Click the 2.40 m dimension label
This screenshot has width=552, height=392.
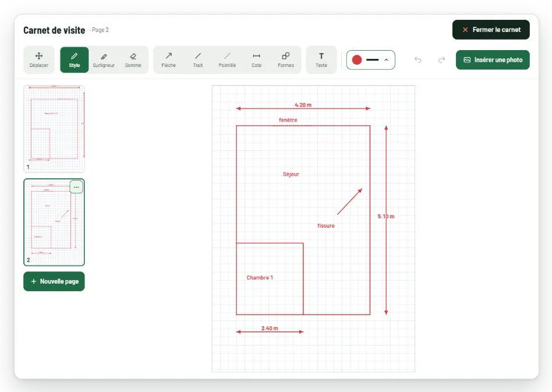click(270, 329)
